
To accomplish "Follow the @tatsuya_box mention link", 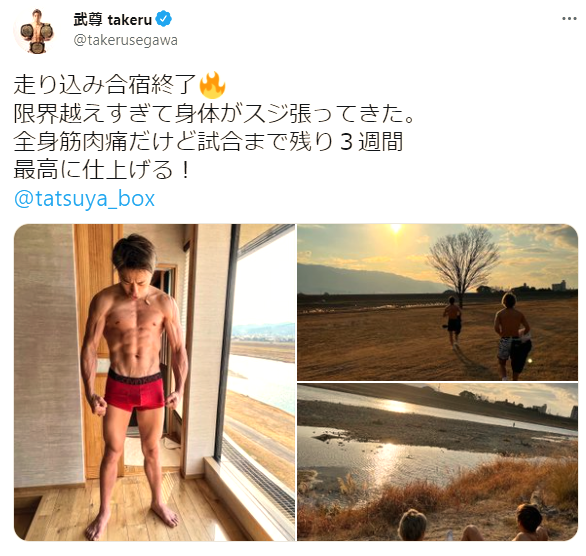I will (84, 199).
